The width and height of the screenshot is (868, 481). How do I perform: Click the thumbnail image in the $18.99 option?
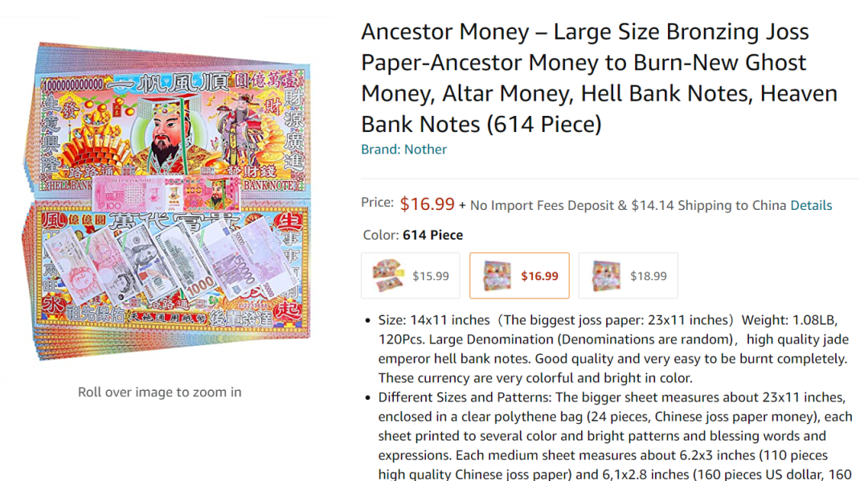pos(605,276)
